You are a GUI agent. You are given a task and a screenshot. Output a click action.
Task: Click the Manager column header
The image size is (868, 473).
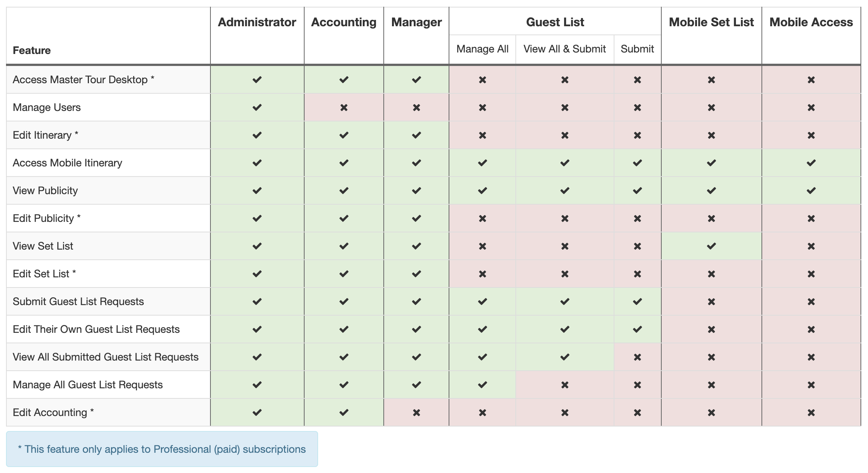[x=416, y=22]
